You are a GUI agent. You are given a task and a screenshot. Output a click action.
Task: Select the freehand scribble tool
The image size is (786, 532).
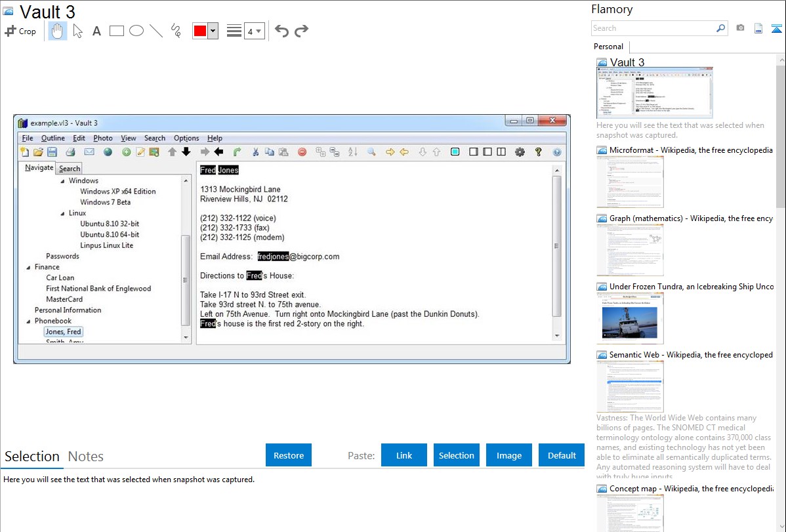pyautogui.click(x=176, y=31)
